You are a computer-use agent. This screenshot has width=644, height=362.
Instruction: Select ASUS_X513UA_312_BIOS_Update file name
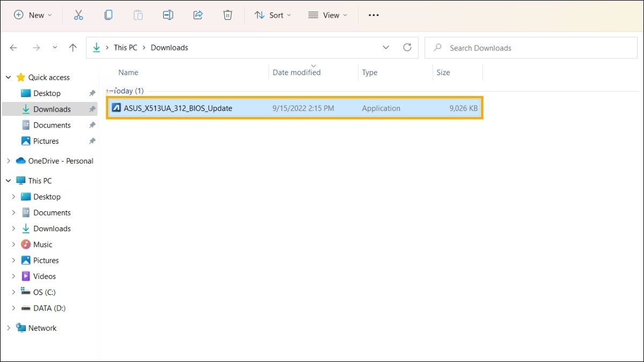(178, 108)
